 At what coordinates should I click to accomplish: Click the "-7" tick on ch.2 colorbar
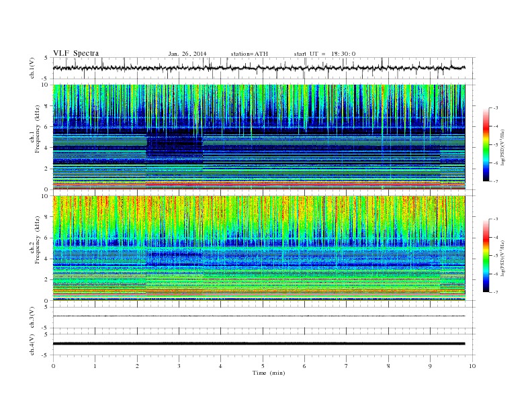click(496, 292)
